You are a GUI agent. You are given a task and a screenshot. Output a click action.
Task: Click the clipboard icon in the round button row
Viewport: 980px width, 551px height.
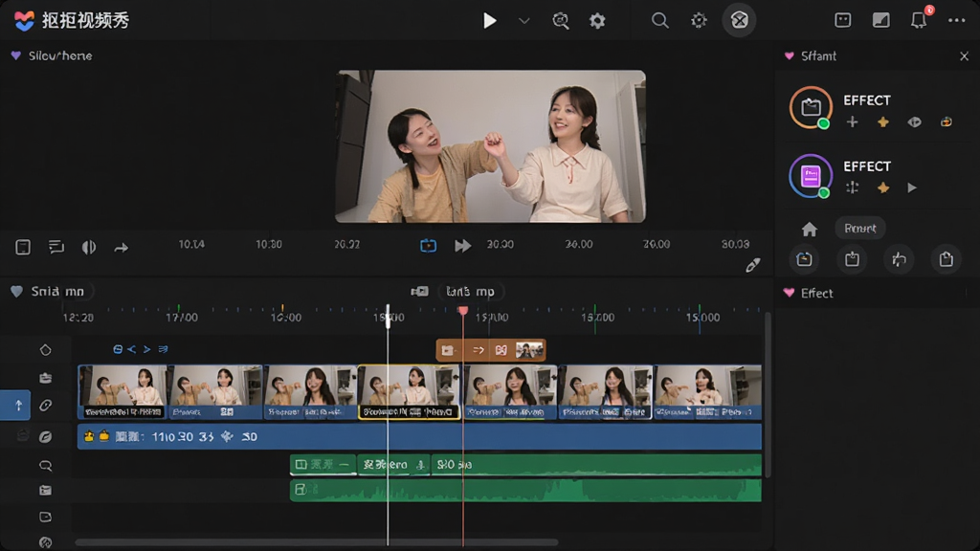tap(947, 258)
